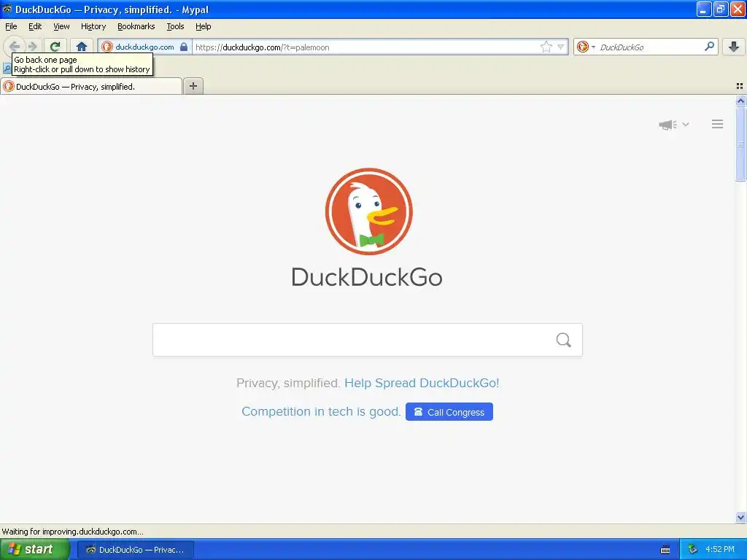
Task: Expand the chevron beside the megaphone
Action: tap(686, 124)
